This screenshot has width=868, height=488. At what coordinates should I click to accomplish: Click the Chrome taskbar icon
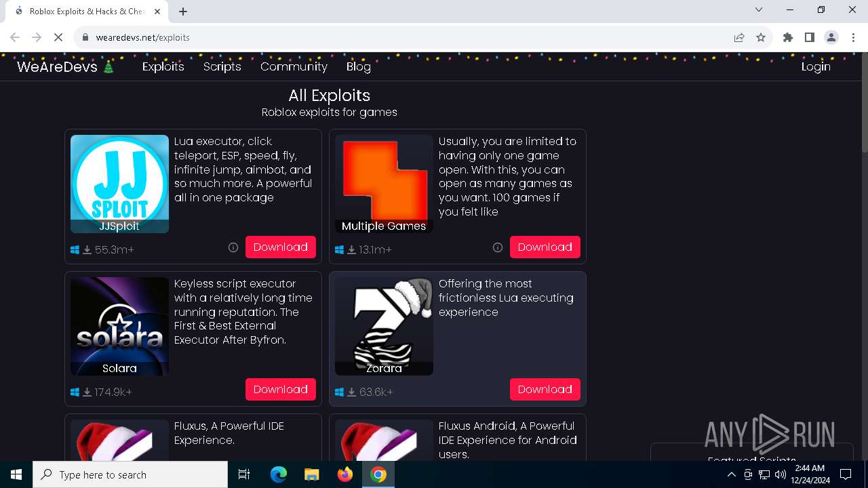pos(378,474)
